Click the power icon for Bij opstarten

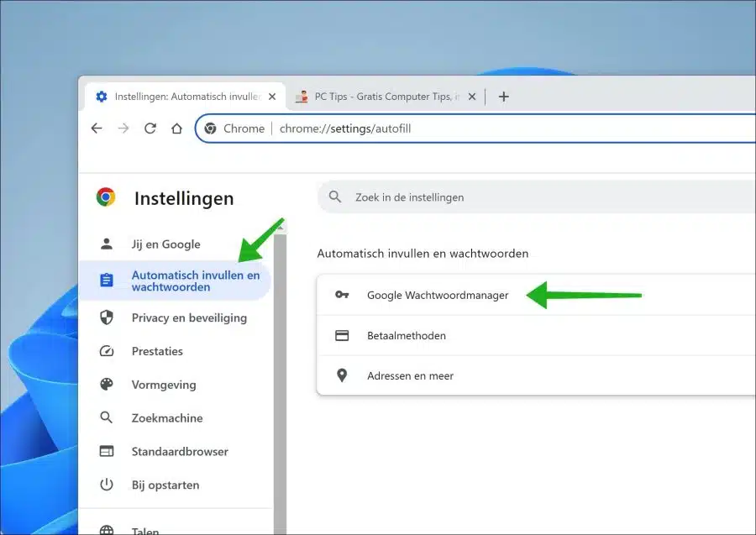(x=106, y=485)
